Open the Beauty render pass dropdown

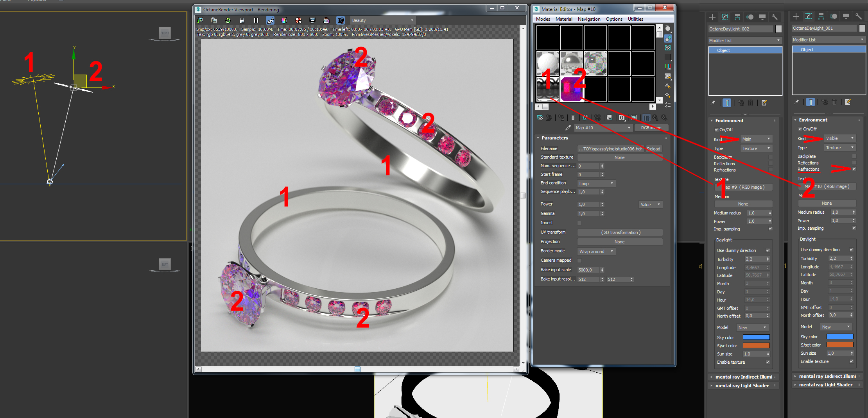pos(383,20)
